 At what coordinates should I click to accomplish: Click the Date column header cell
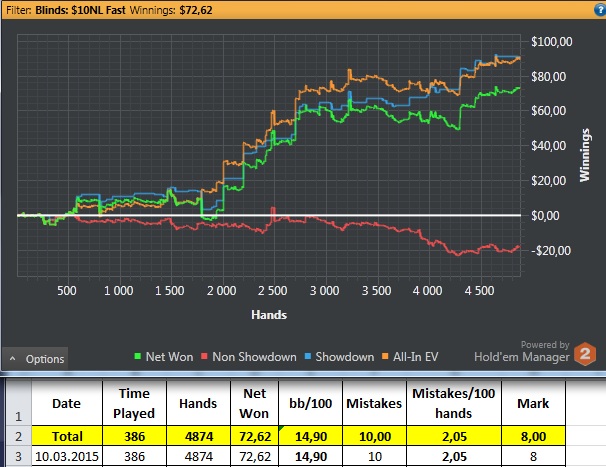tap(67, 403)
